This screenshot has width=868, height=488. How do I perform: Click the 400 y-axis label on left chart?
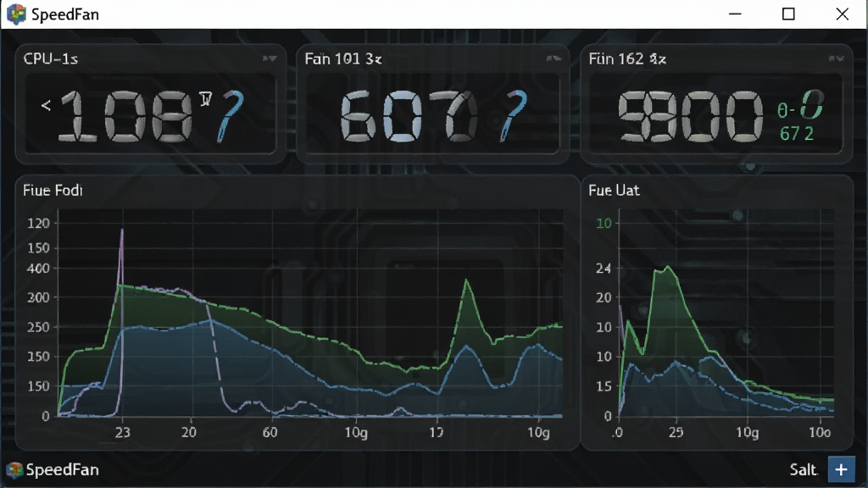39,269
